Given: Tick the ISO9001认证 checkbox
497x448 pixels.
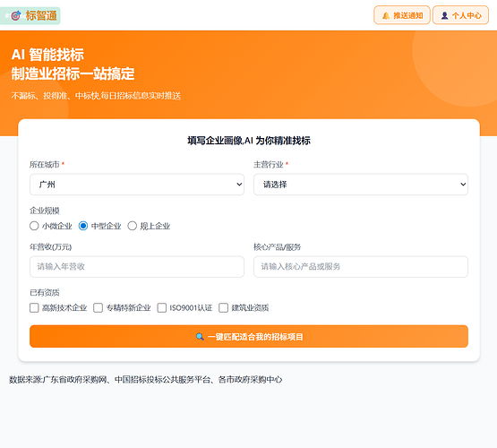Looking at the screenshot, I should [162, 308].
